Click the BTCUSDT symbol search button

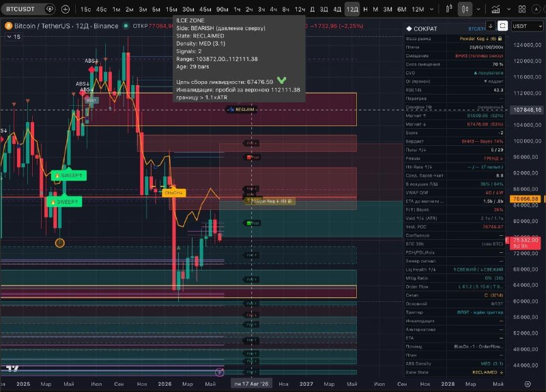pos(20,9)
